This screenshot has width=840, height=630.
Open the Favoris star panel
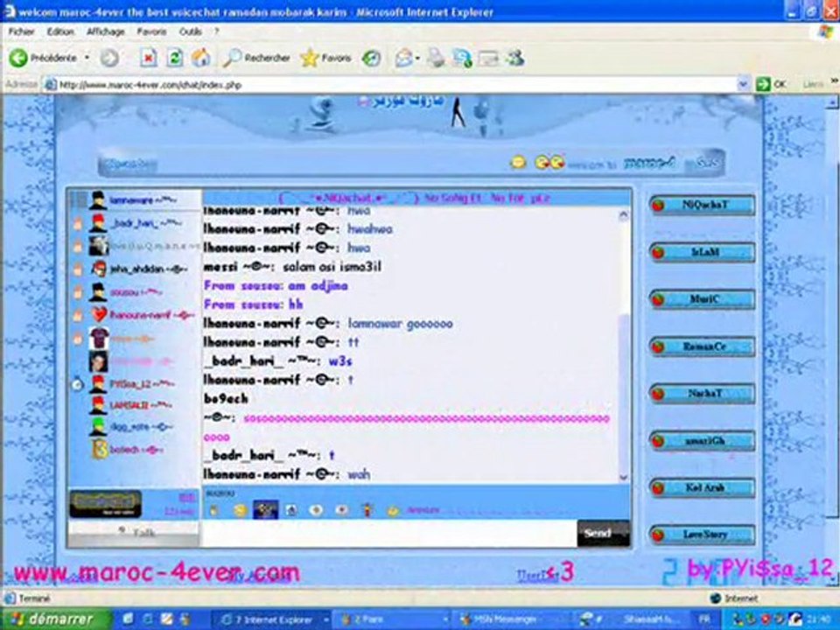point(325,58)
